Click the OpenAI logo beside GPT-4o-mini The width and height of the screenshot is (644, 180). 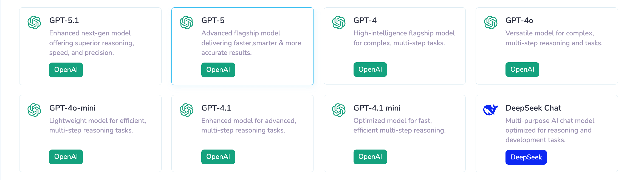click(x=34, y=110)
